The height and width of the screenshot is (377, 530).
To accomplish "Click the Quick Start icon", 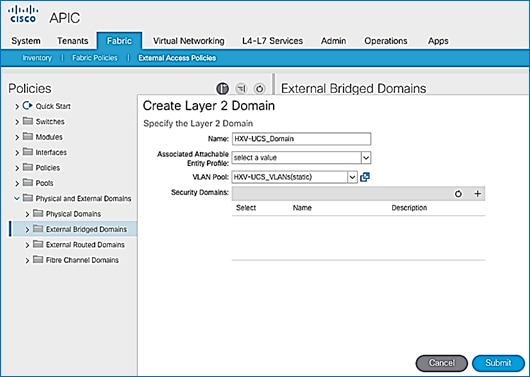I will (27, 105).
